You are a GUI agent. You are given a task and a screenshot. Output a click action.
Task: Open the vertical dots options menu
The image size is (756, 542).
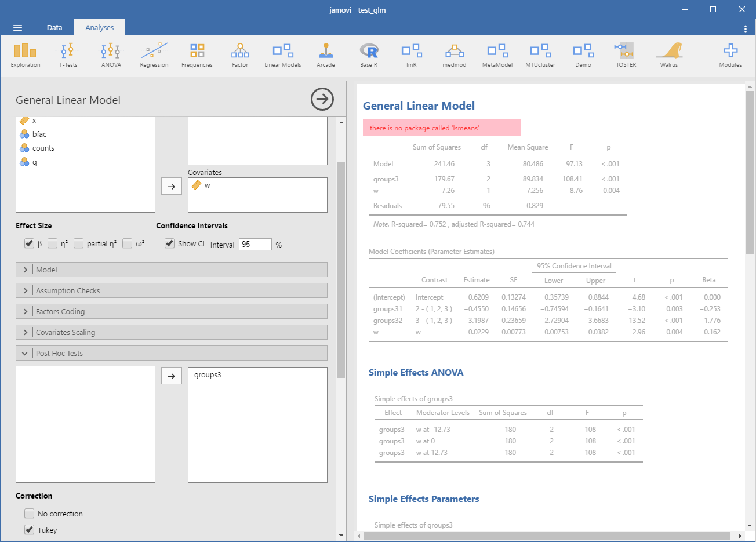coord(745,28)
